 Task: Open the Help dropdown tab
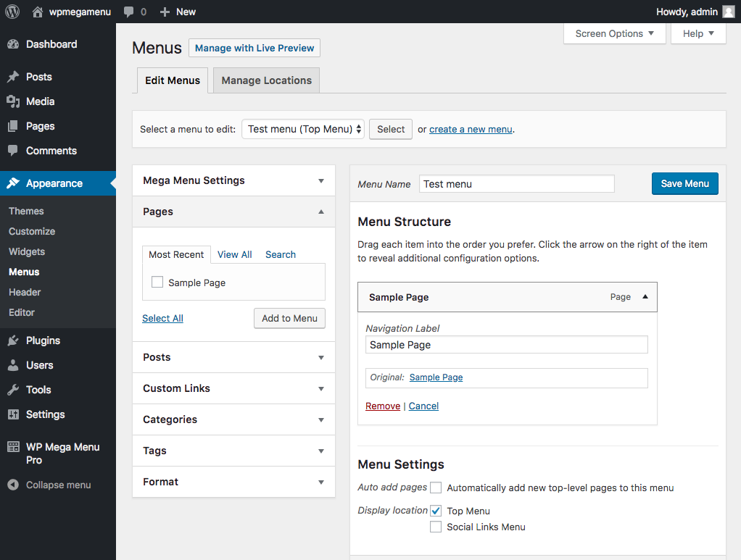click(x=698, y=33)
